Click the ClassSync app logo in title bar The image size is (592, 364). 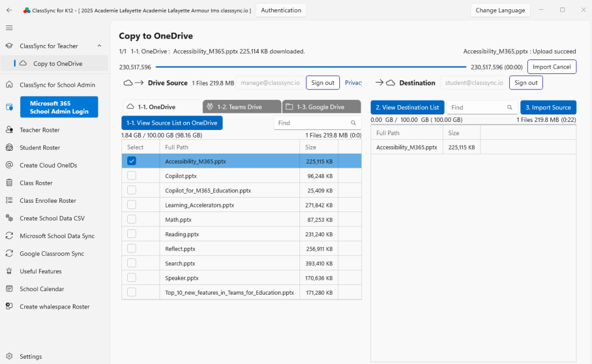tap(27, 10)
